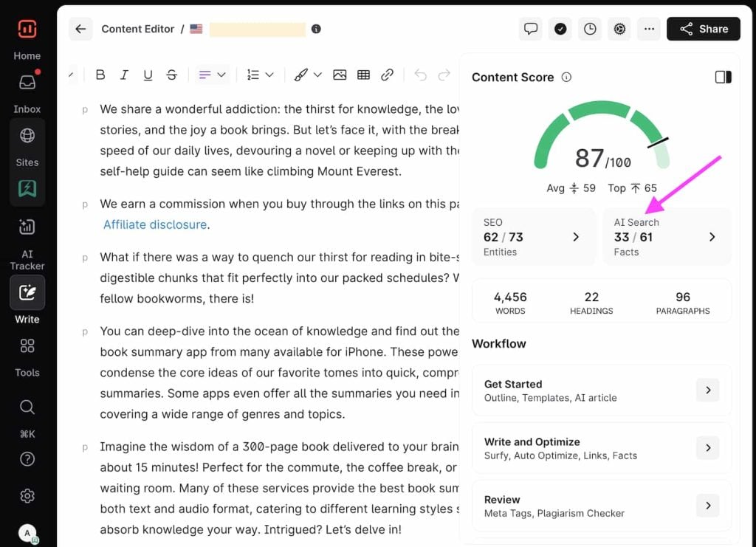This screenshot has height=547, width=756.
Task: Insert a table from the toolbar
Action: (363, 75)
